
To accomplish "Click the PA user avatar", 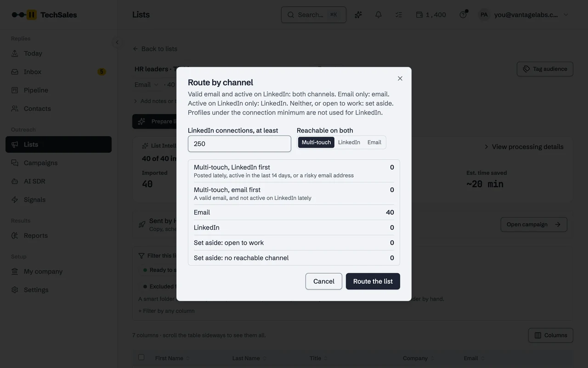I will coord(484,15).
